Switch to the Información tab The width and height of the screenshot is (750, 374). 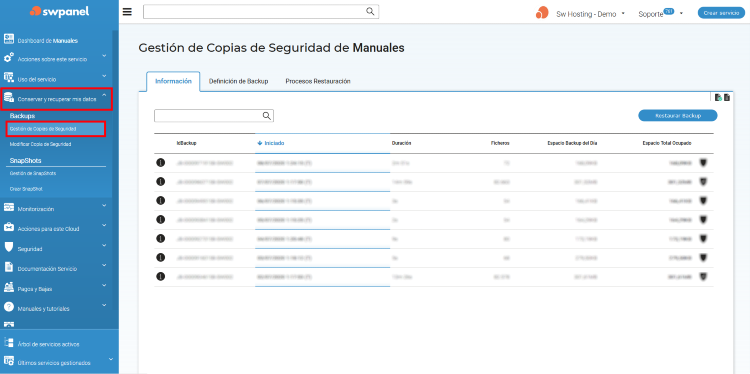pos(173,81)
